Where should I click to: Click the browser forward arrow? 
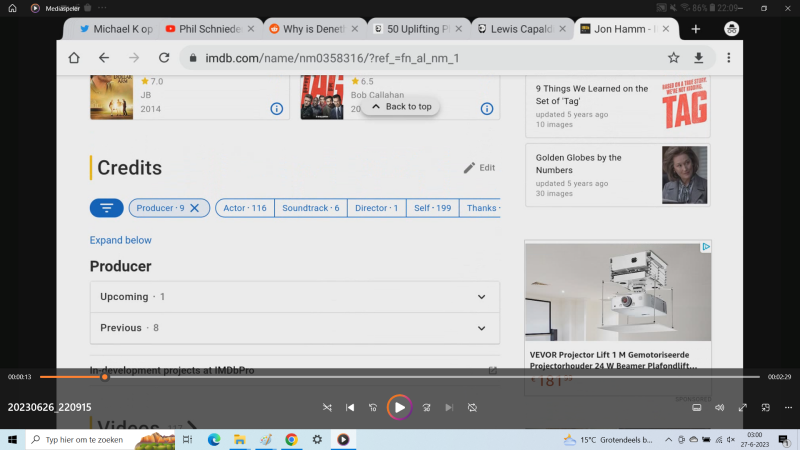click(x=134, y=58)
